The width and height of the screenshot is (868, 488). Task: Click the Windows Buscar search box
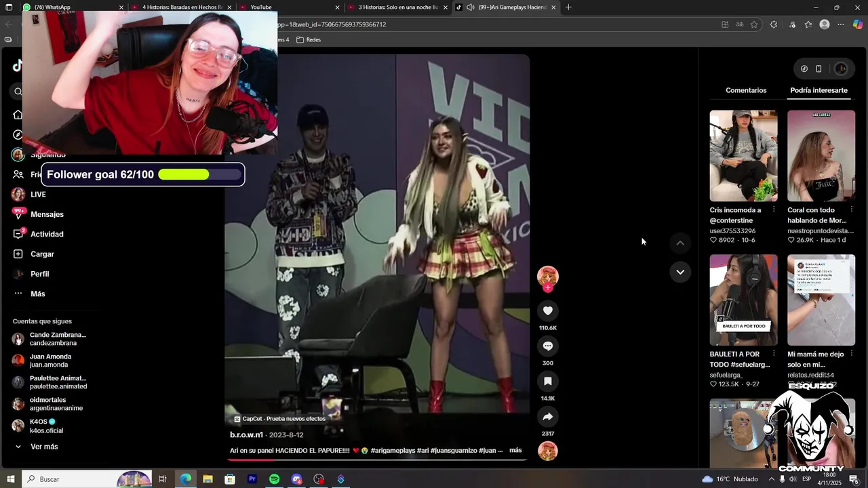[x=86, y=479]
